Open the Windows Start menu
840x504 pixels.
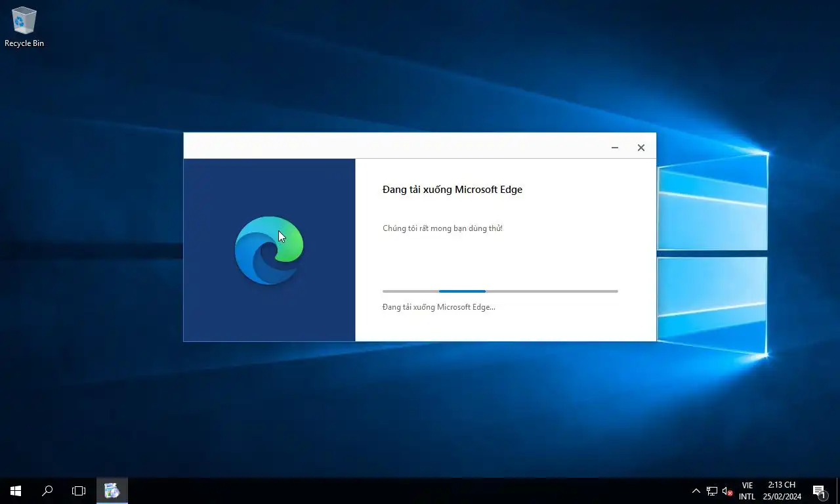pyautogui.click(x=16, y=490)
